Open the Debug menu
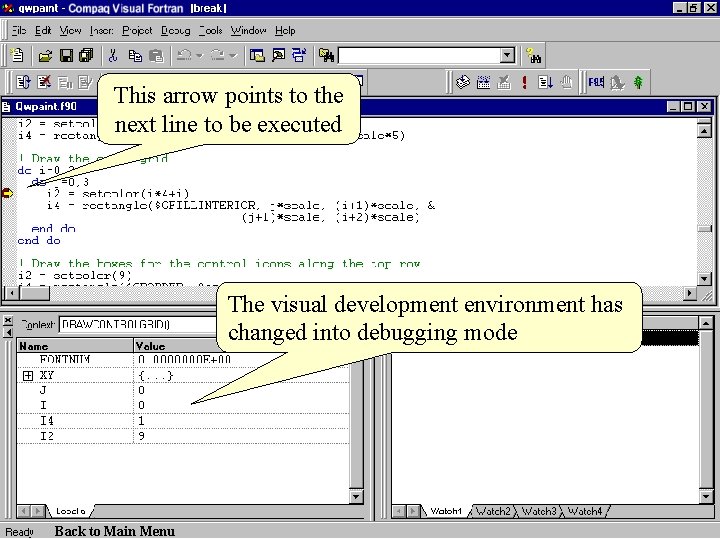 click(x=175, y=31)
